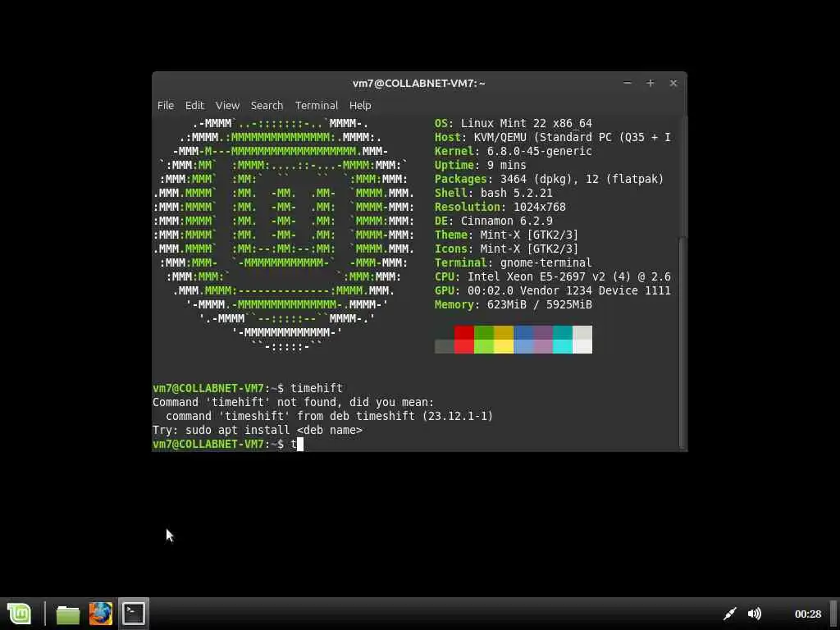
Task: Click the bright cyan color block
Action: click(563, 347)
